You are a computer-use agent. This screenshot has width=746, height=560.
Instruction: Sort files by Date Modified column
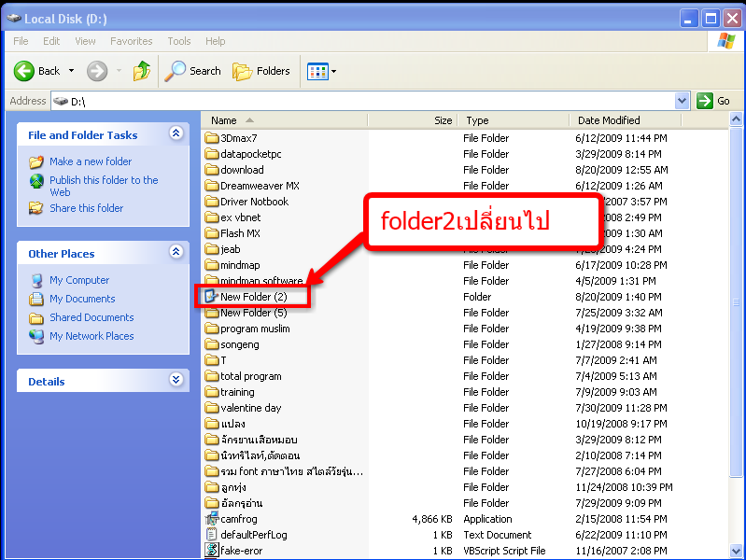(609, 120)
